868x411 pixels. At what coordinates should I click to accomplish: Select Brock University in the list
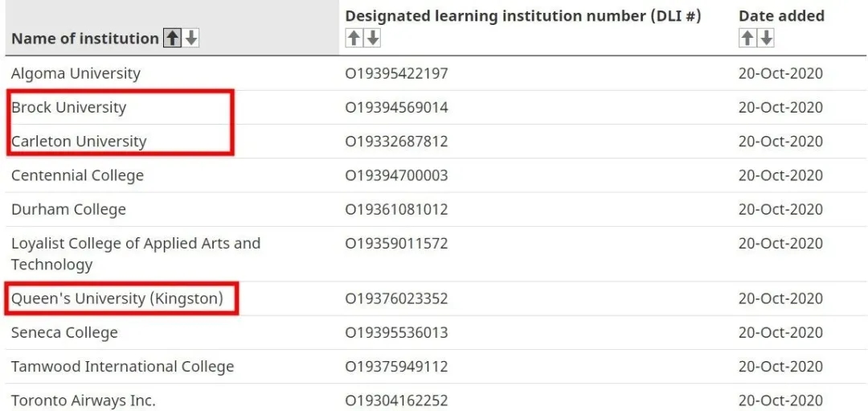68,107
